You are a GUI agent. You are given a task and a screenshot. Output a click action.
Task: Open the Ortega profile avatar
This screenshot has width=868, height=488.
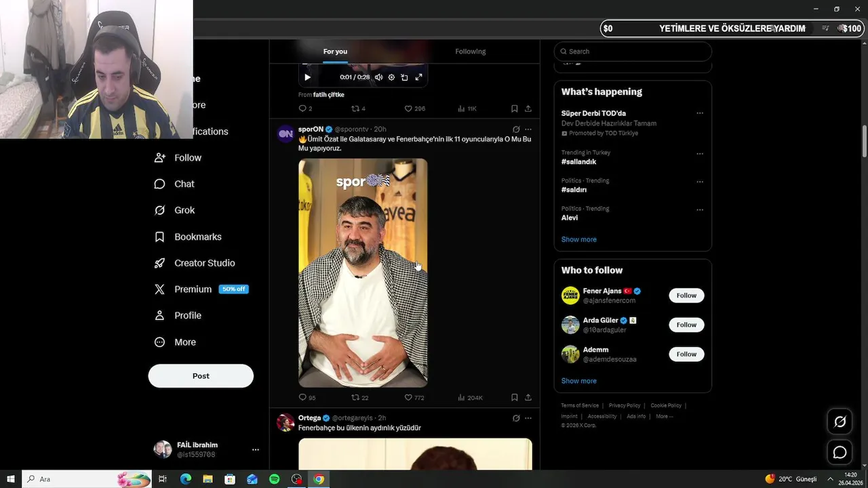[285, 422]
